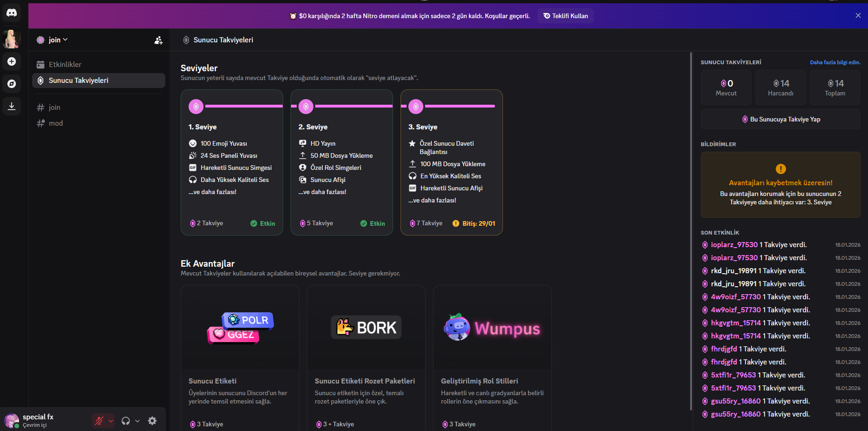This screenshot has width=868, height=431.
Task: Click the 24 Ses Paneli Yuvası icon
Action: [193, 155]
